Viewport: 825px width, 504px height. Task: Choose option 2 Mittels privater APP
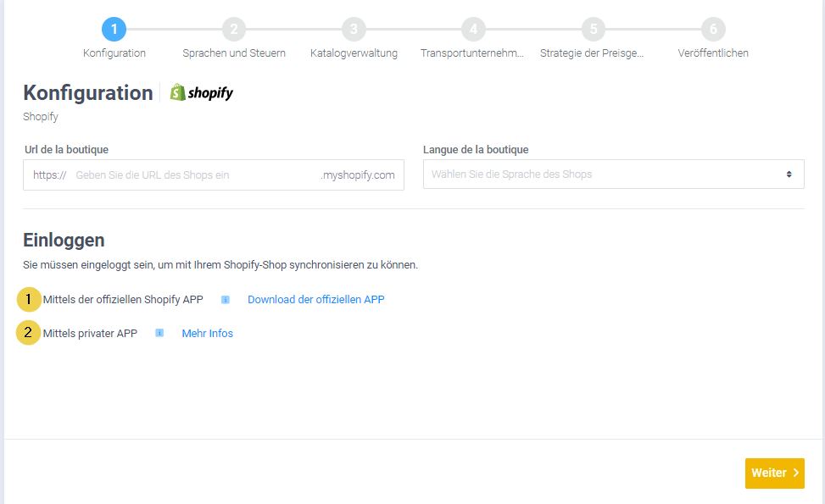(x=30, y=333)
